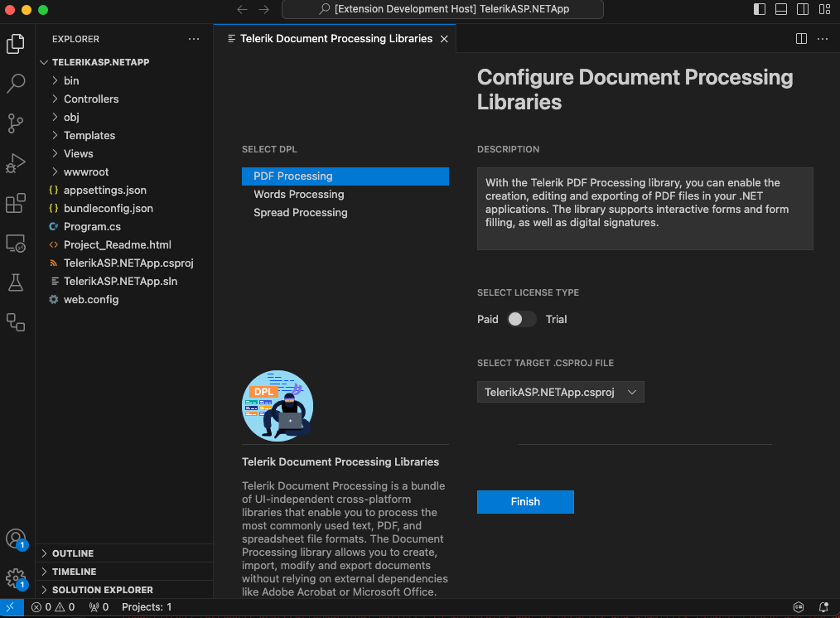Customize layout icon in title bar
Image resolution: width=840 pixels, height=618 pixels.
tap(824, 9)
